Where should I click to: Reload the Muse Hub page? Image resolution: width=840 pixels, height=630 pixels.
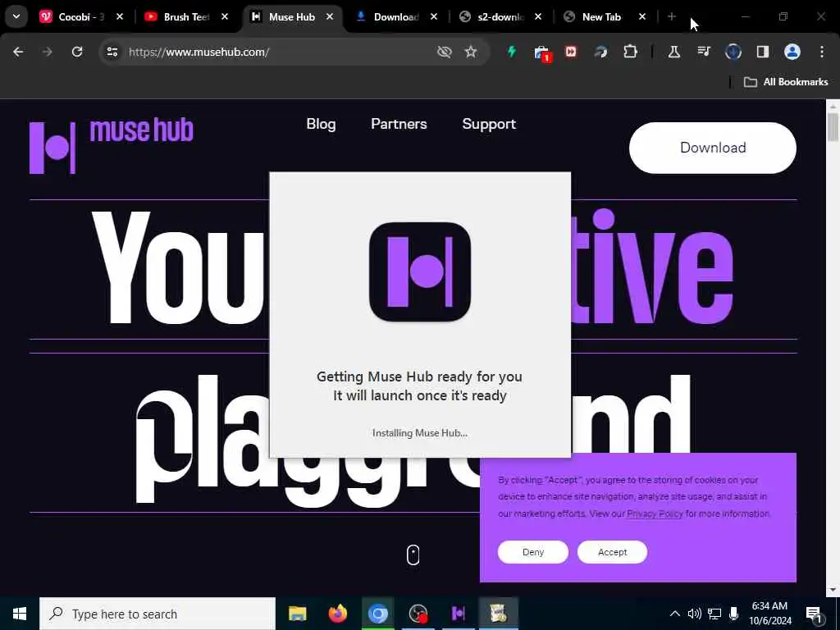point(77,52)
